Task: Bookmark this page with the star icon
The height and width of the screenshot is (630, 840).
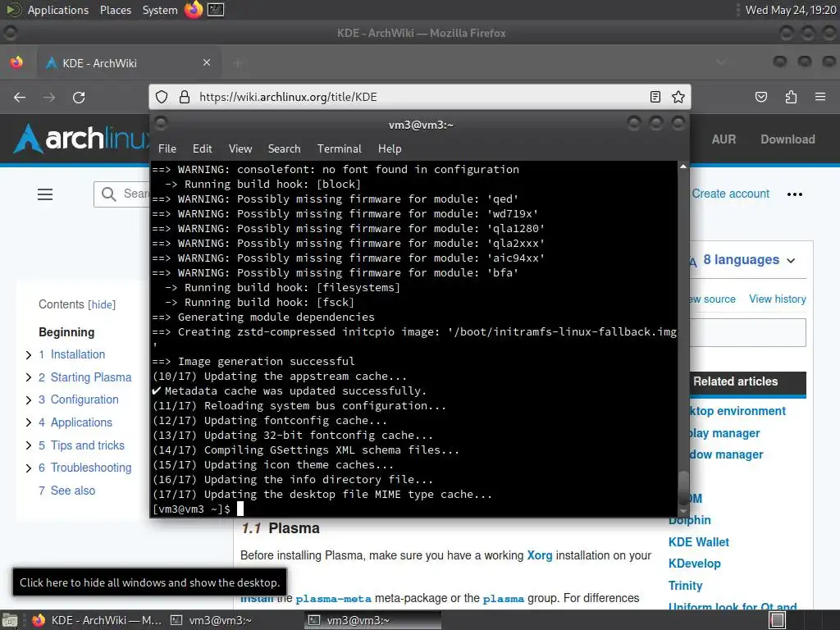Action: click(678, 97)
